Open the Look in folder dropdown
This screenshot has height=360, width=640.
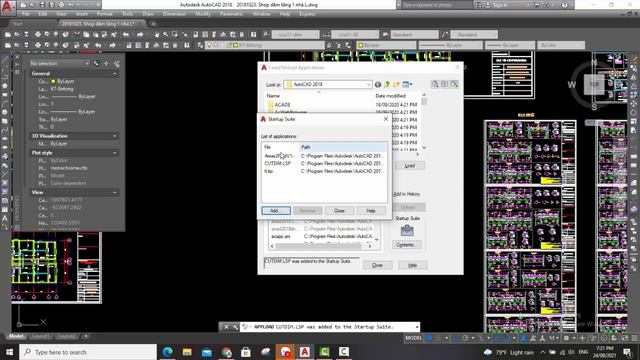pyautogui.click(x=368, y=84)
